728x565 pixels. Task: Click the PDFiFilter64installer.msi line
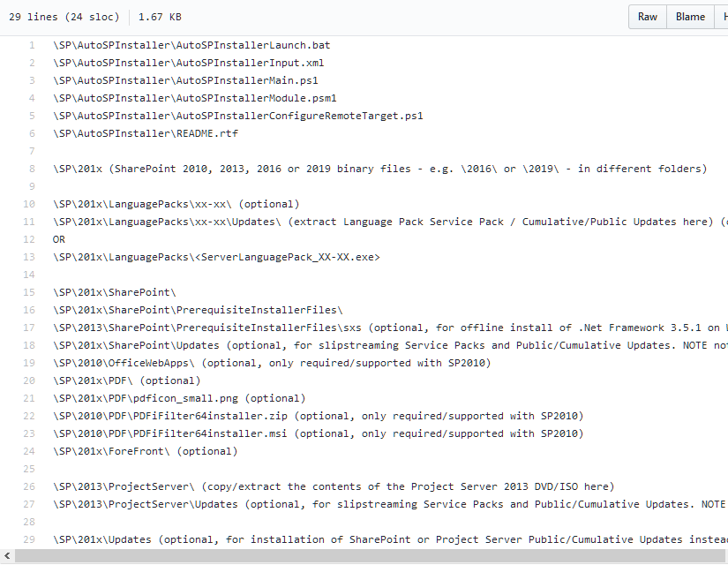[318, 433]
